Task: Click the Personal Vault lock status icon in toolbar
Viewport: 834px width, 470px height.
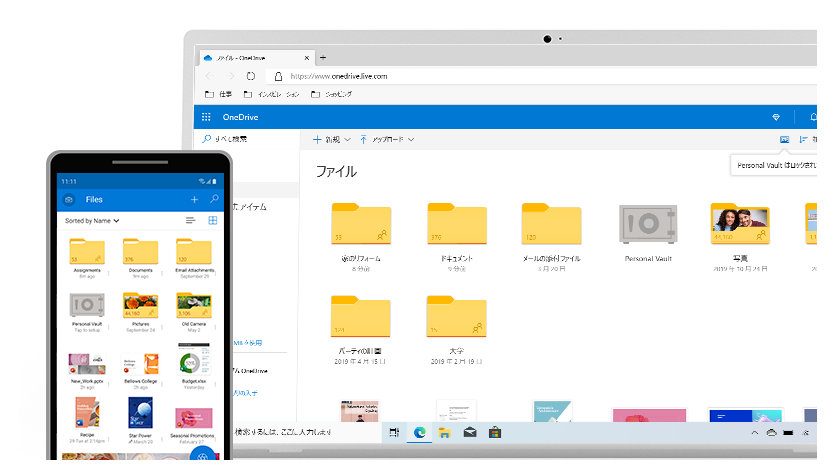Action: pos(784,139)
